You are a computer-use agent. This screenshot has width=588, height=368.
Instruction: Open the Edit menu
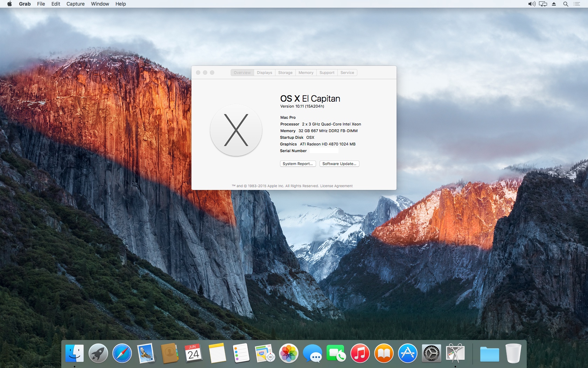tap(56, 4)
